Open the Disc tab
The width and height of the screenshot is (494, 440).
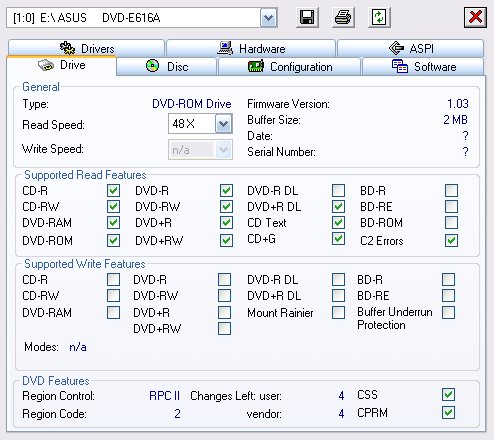coord(167,67)
